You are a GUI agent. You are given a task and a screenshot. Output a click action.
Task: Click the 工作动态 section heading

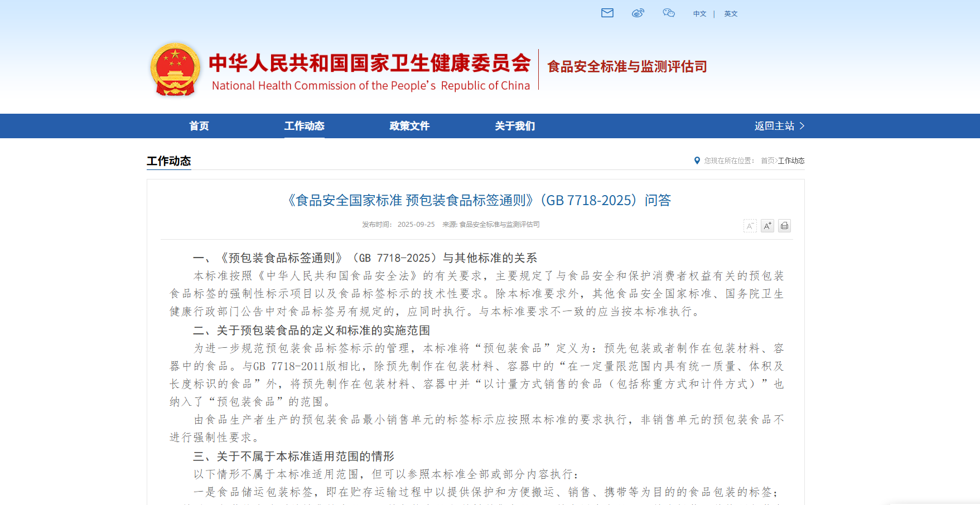pyautogui.click(x=168, y=161)
